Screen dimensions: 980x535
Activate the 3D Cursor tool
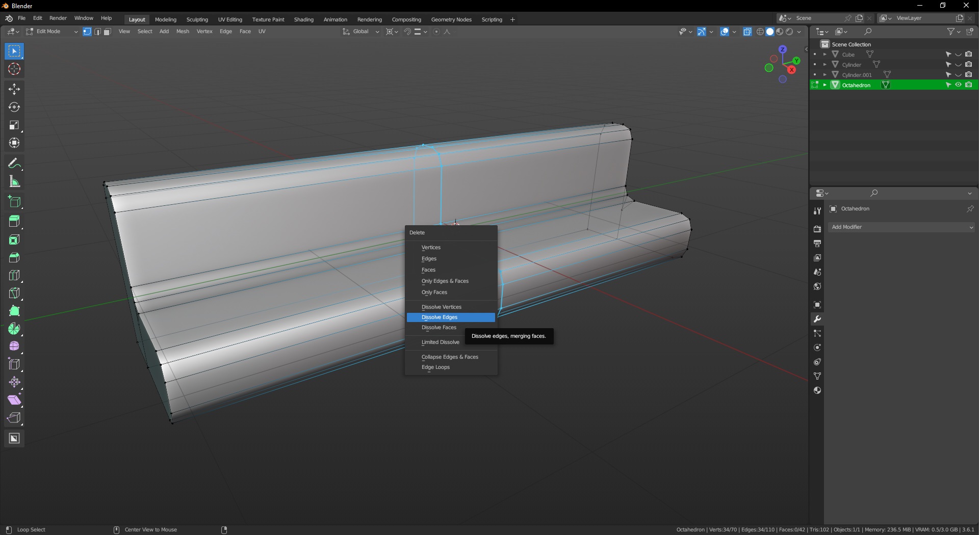[x=14, y=69]
